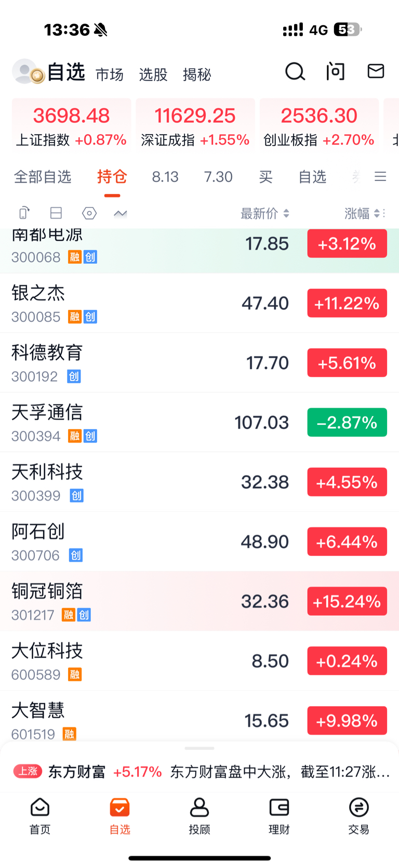Sort by 涨幅 column arrows

(x=377, y=213)
